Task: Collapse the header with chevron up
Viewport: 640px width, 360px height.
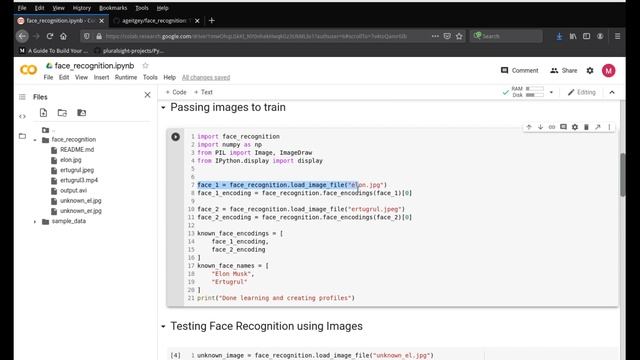Action: click(612, 92)
